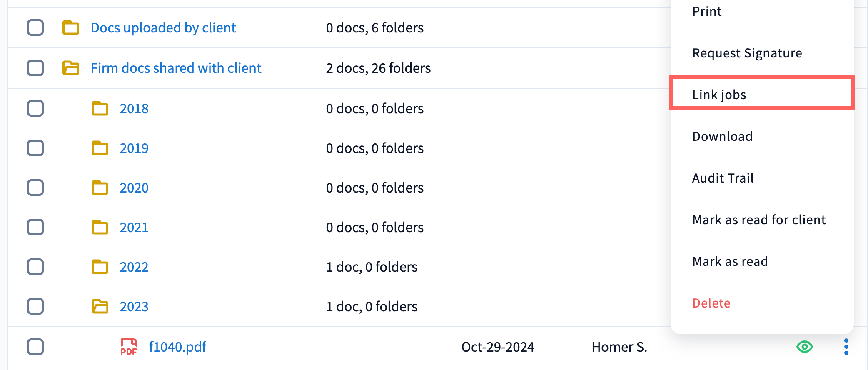Open the f1040.pdf document link
868x370 pixels.
point(177,347)
